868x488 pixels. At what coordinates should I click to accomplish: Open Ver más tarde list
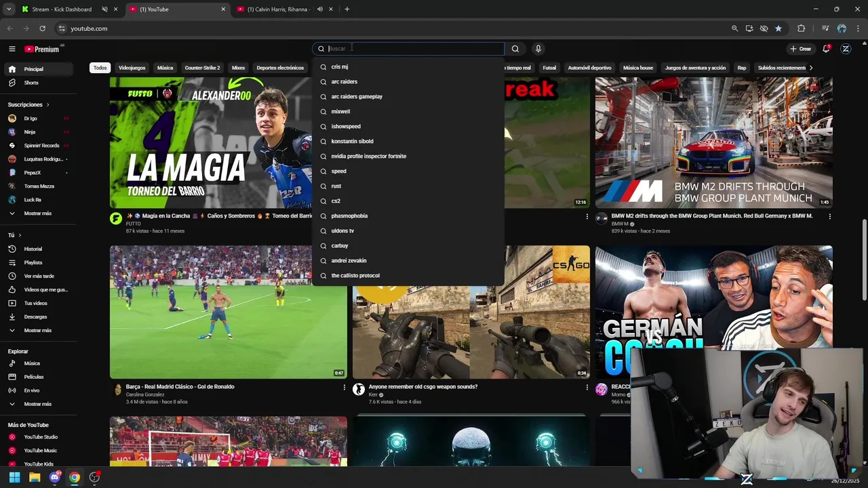click(37, 276)
